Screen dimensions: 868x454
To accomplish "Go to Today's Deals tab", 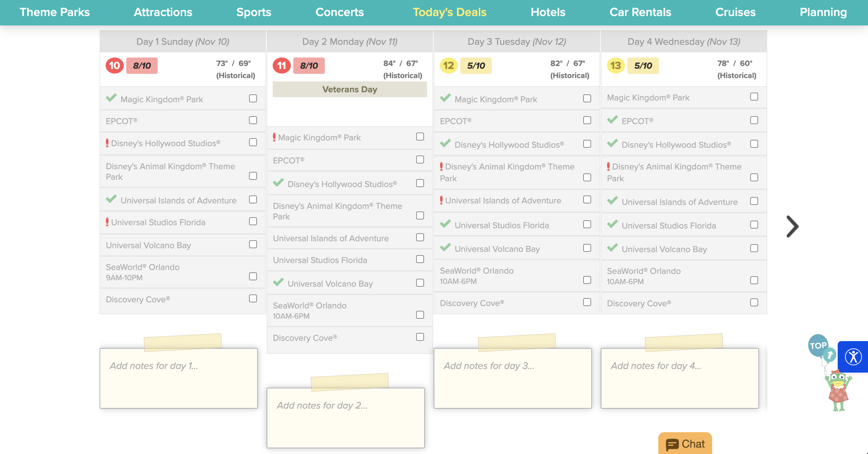I will point(449,12).
